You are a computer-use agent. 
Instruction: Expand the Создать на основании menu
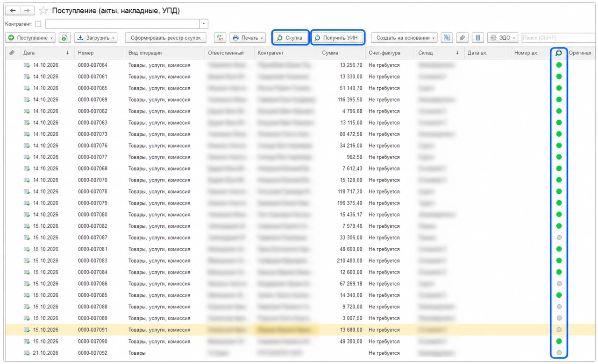[405, 38]
